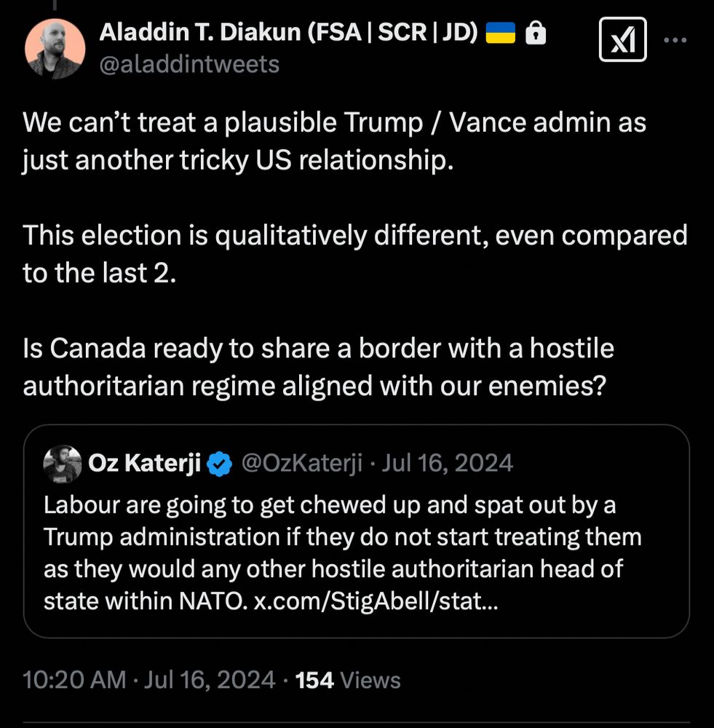The width and height of the screenshot is (714, 728).
Task: Open the three-dot more options menu
Action: point(676,39)
